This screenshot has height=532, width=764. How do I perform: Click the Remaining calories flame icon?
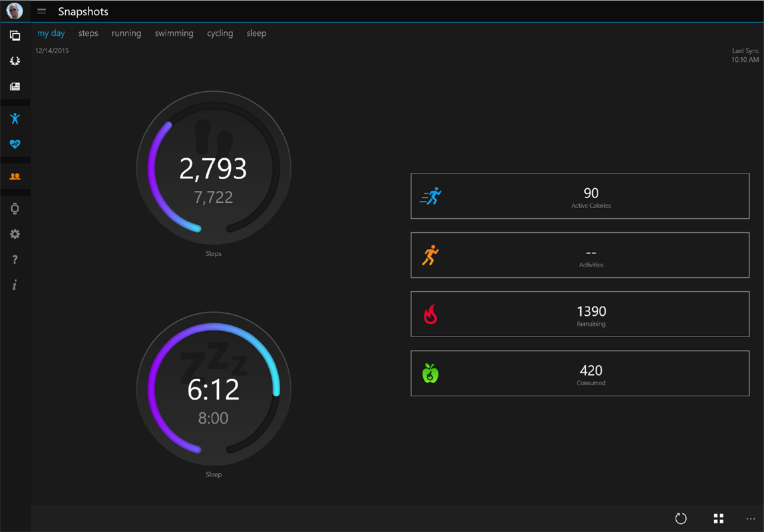431,314
